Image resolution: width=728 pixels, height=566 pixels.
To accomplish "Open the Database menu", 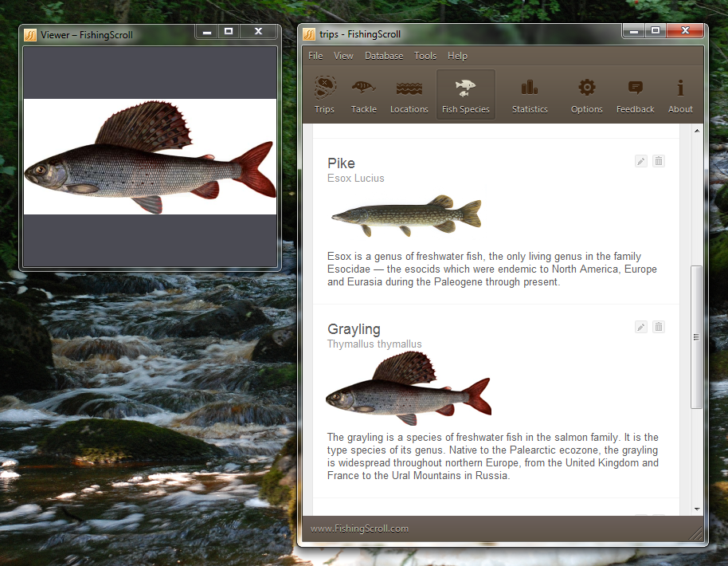I will (x=384, y=56).
